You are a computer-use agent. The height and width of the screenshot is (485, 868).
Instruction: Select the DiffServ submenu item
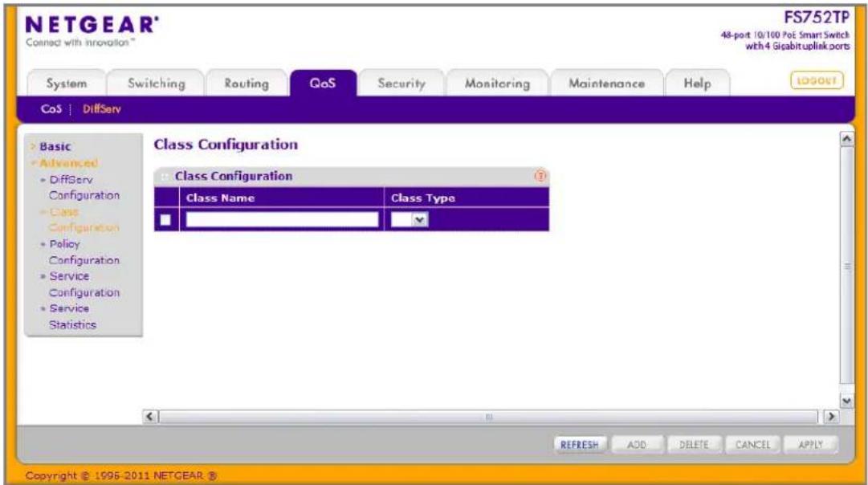(102, 109)
